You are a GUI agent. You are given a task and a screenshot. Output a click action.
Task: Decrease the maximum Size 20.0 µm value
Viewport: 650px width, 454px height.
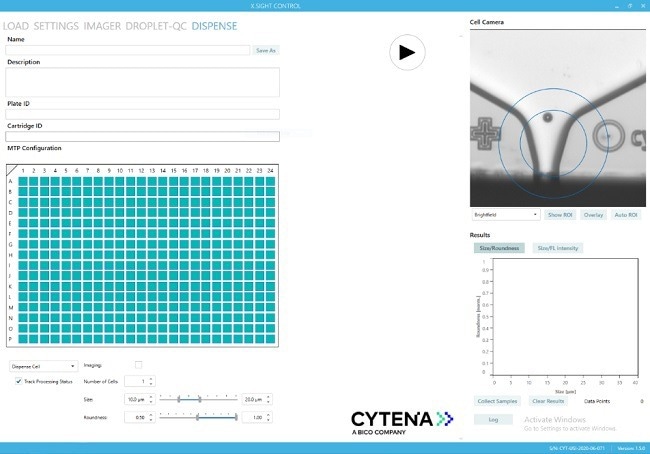point(269,402)
